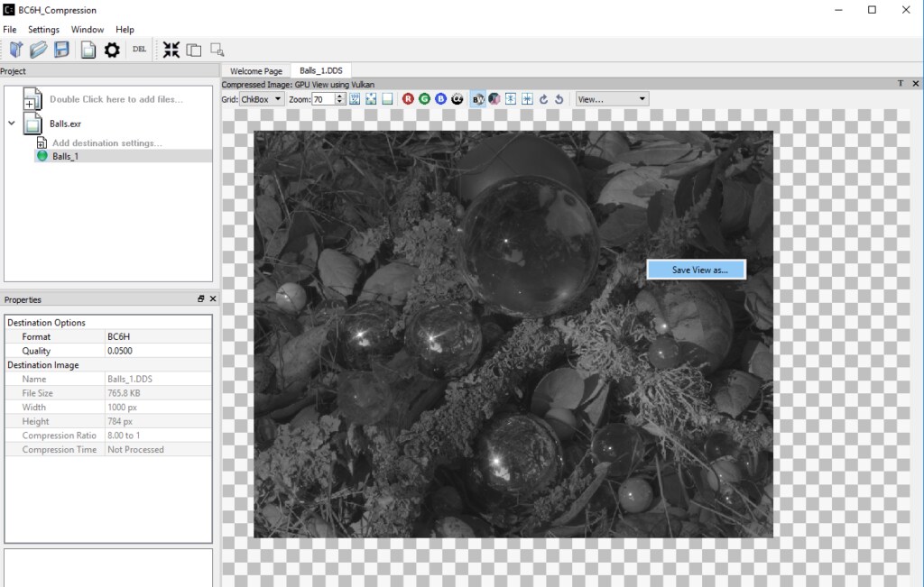Image resolution: width=924 pixels, height=587 pixels.
Task: Open the Grid ChkBox dropdown
Action: (x=262, y=99)
